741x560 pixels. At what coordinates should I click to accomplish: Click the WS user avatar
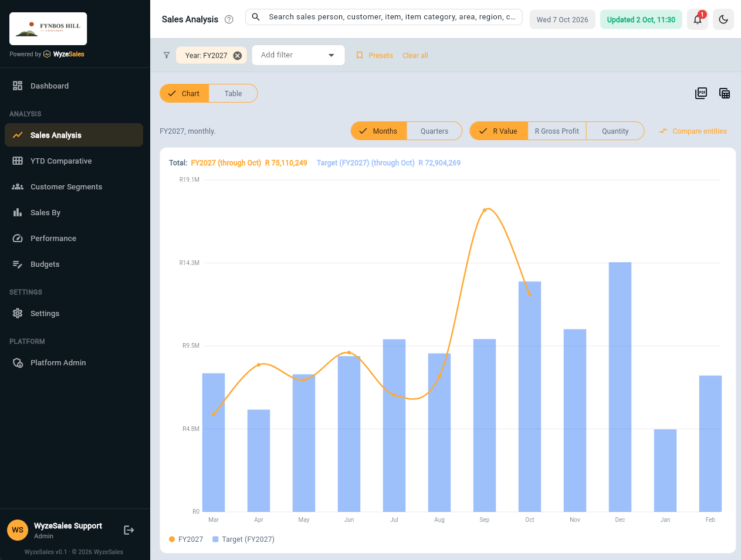click(x=18, y=530)
